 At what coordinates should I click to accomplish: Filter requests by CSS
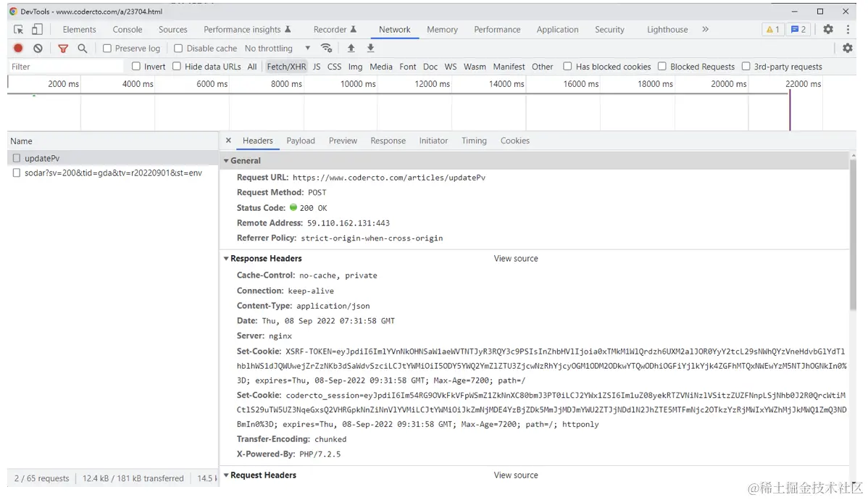pos(334,67)
